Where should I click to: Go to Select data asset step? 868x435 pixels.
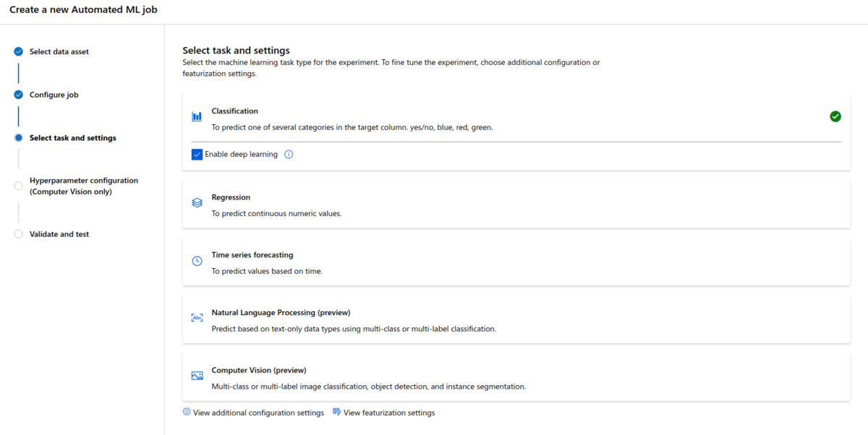tap(59, 52)
